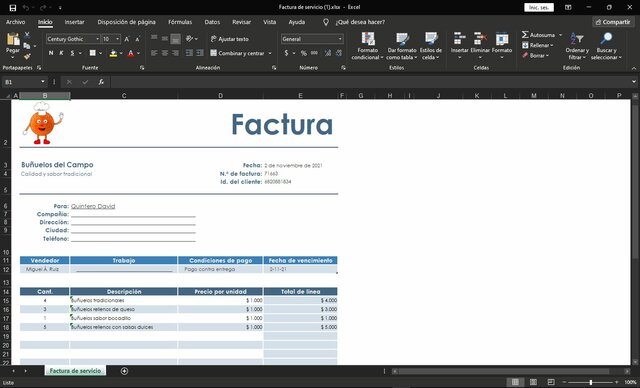Center text horizontally

click(x=164, y=53)
